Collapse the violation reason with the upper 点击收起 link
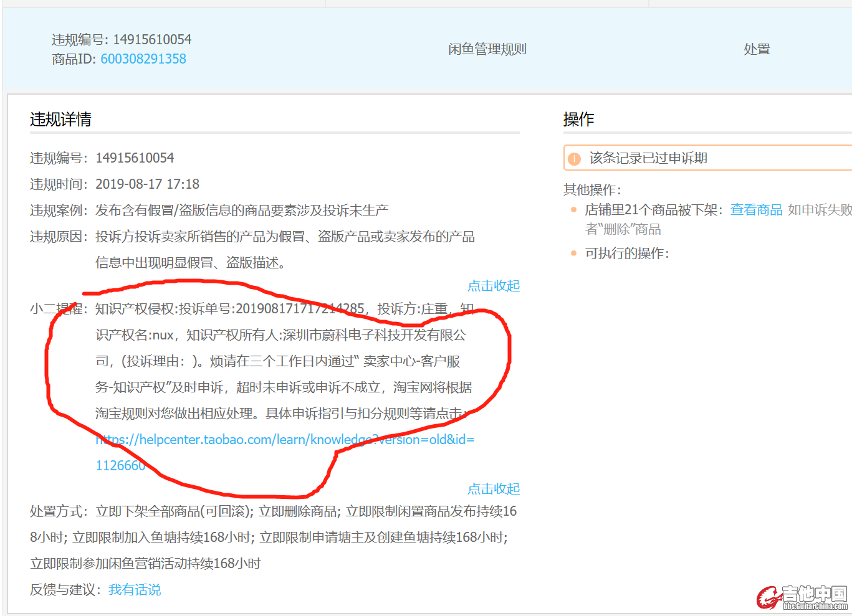 click(x=494, y=286)
